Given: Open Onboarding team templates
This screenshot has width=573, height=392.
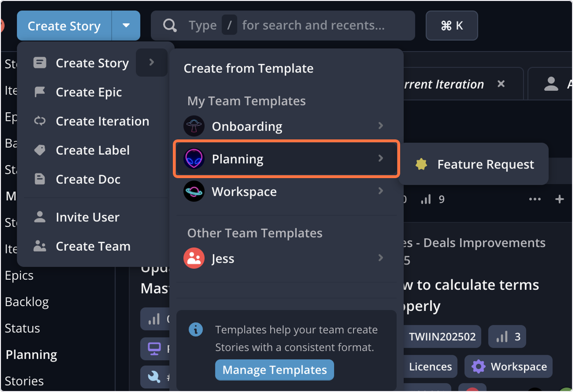Looking at the screenshot, I should 286,126.
